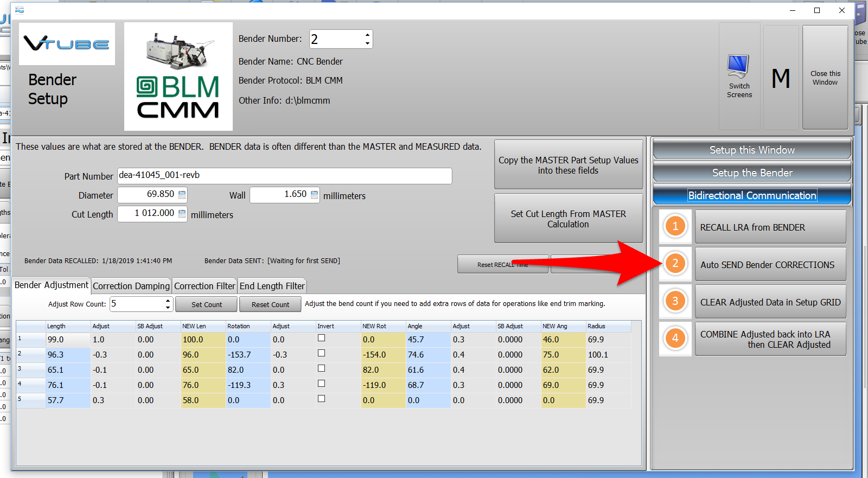Open calculator icon in Cut Length field
868x478 pixels.
(x=182, y=213)
